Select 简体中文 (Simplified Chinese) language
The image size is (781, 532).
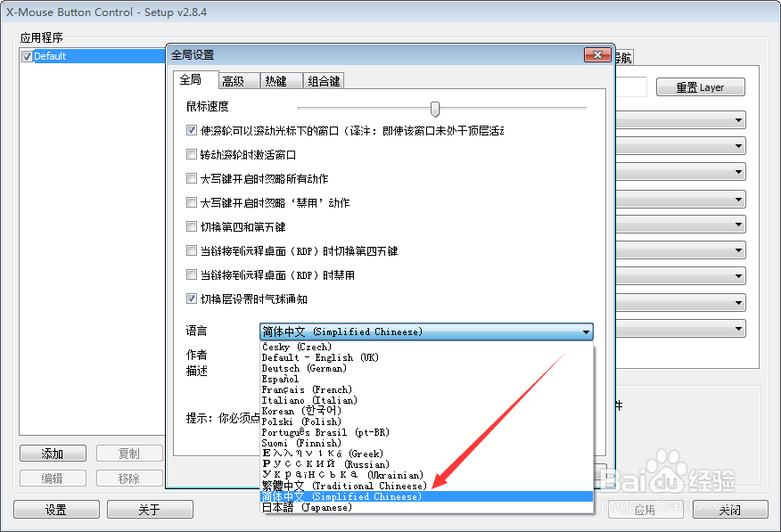click(427, 496)
